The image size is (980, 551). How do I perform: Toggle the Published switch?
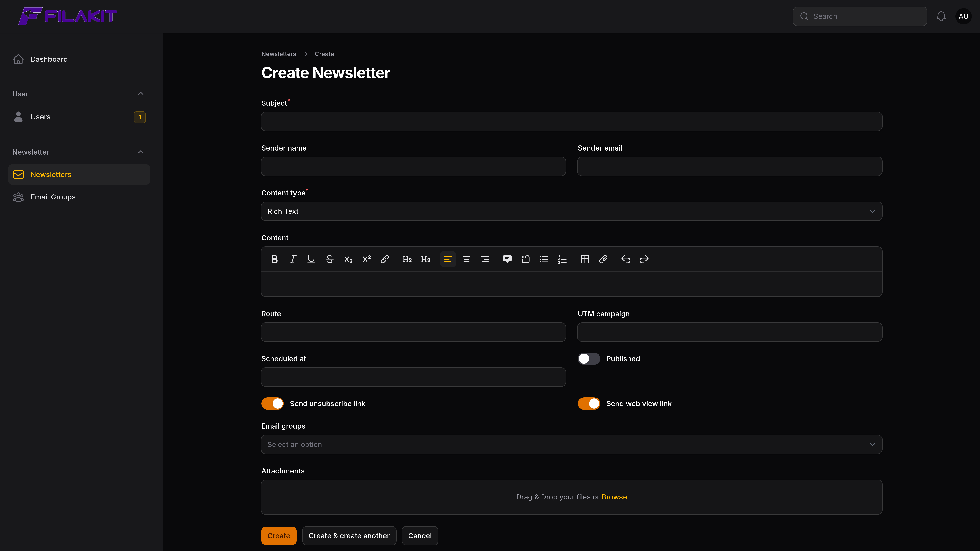(x=589, y=359)
